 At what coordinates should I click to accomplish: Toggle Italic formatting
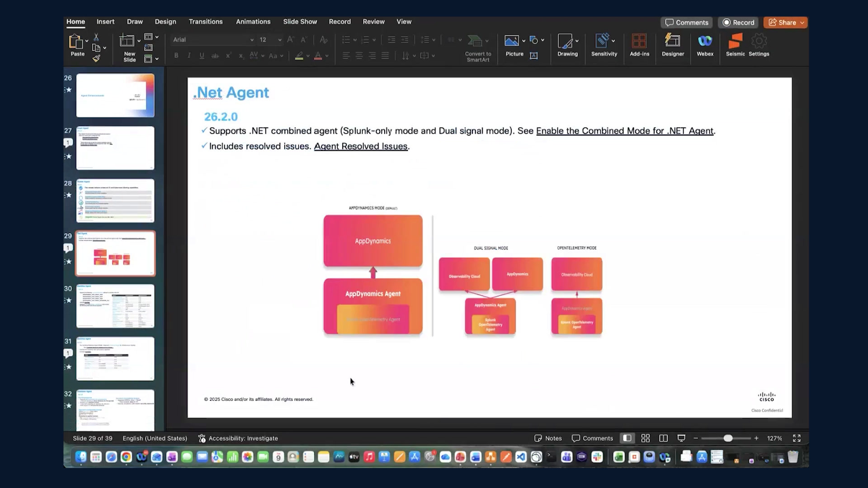pos(189,56)
